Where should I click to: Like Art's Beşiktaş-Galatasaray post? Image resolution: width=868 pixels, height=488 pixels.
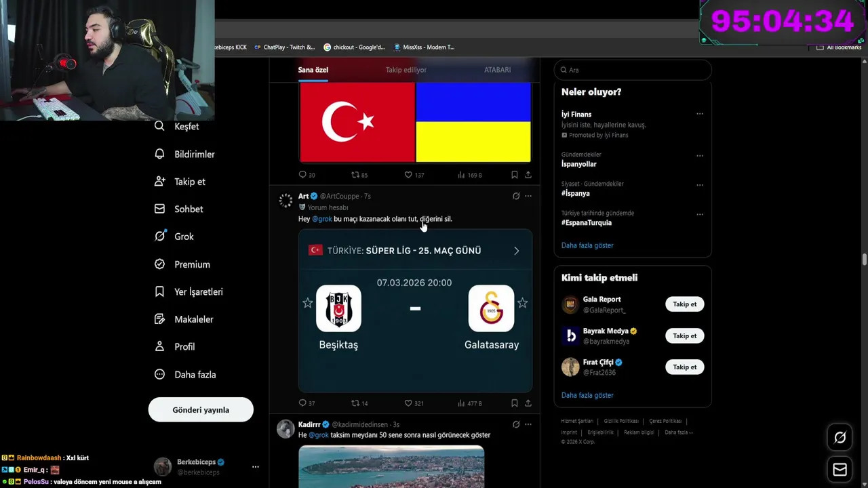tap(408, 403)
